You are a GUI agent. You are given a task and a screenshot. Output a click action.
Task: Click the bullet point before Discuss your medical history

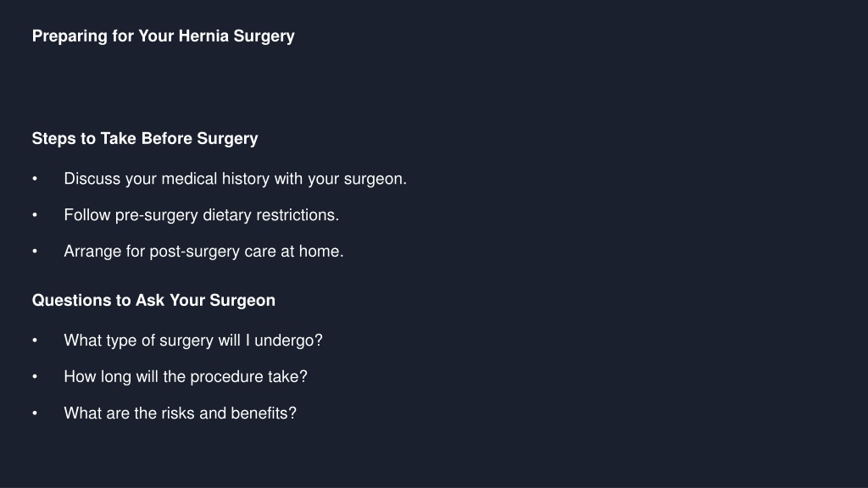pyautogui.click(x=35, y=179)
